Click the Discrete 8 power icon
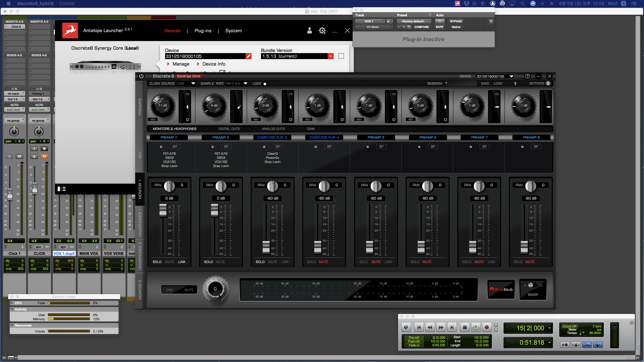The height and width of the screenshot is (362, 644). [x=141, y=76]
